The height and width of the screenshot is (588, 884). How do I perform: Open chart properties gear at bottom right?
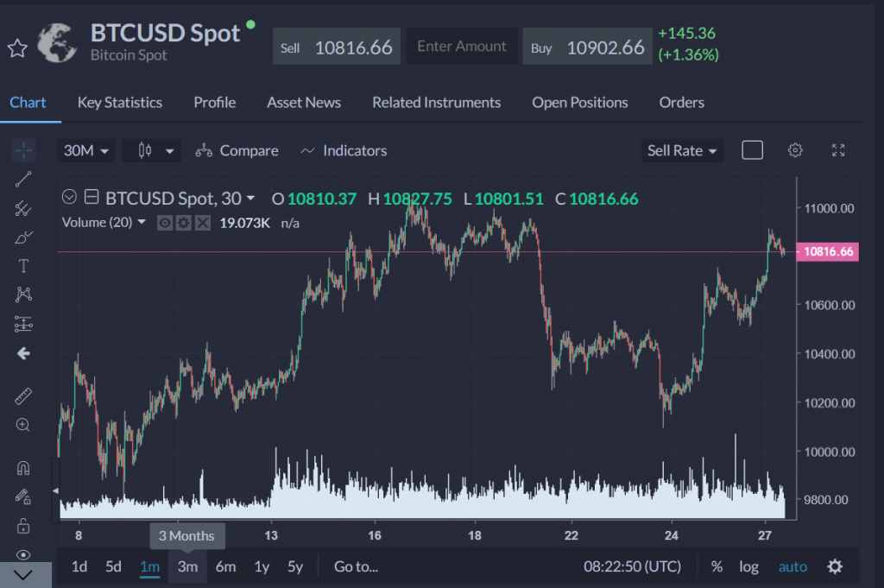[x=835, y=566]
